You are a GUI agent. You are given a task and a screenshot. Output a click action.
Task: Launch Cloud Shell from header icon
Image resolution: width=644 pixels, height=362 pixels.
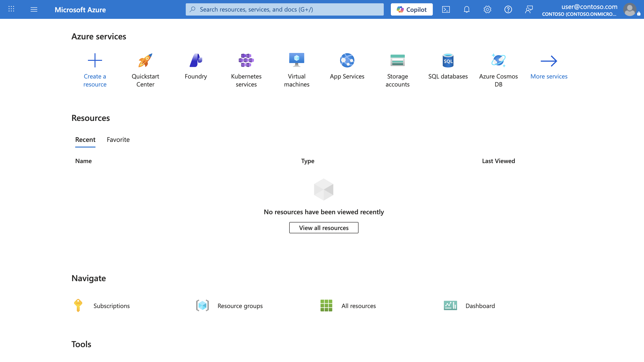click(x=446, y=9)
